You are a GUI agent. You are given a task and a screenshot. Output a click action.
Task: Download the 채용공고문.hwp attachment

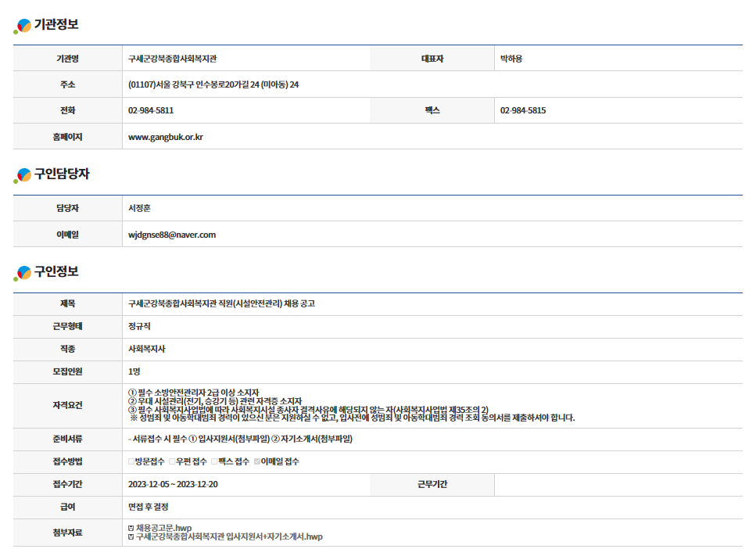[163, 528]
